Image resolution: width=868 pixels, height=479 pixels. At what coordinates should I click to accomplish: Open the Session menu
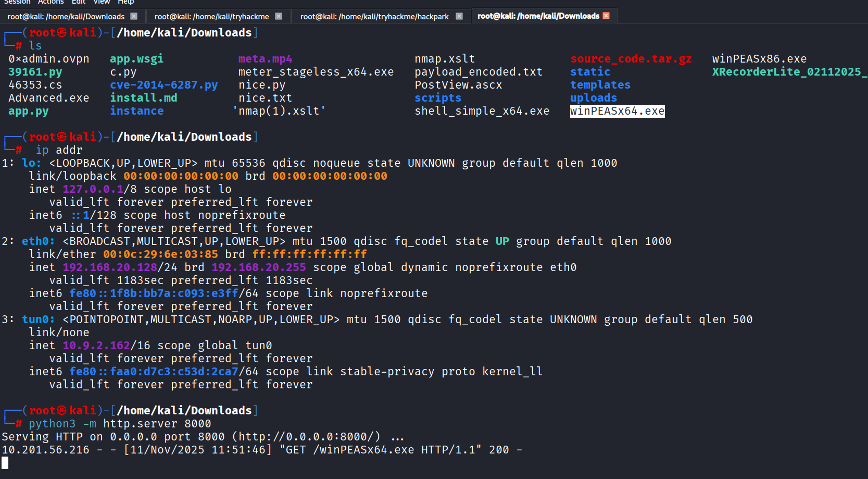(x=17, y=2)
